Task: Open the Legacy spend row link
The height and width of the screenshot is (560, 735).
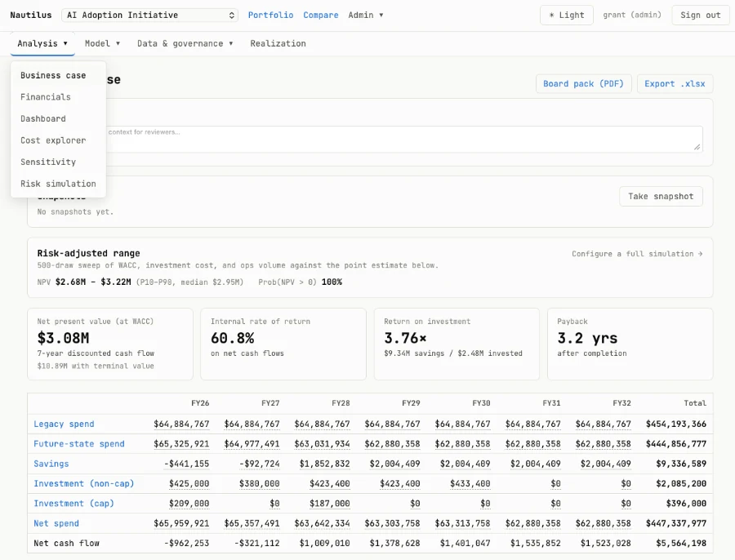Action: point(64,424)
